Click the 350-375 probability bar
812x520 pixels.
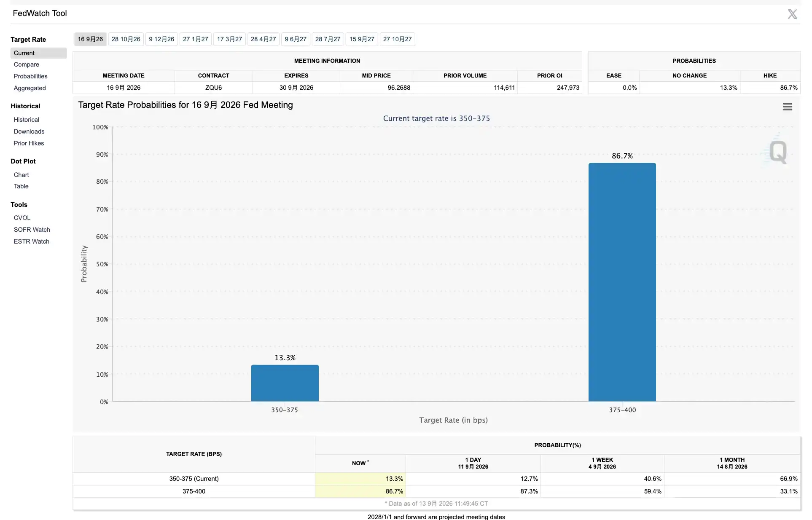pos(285,383)
